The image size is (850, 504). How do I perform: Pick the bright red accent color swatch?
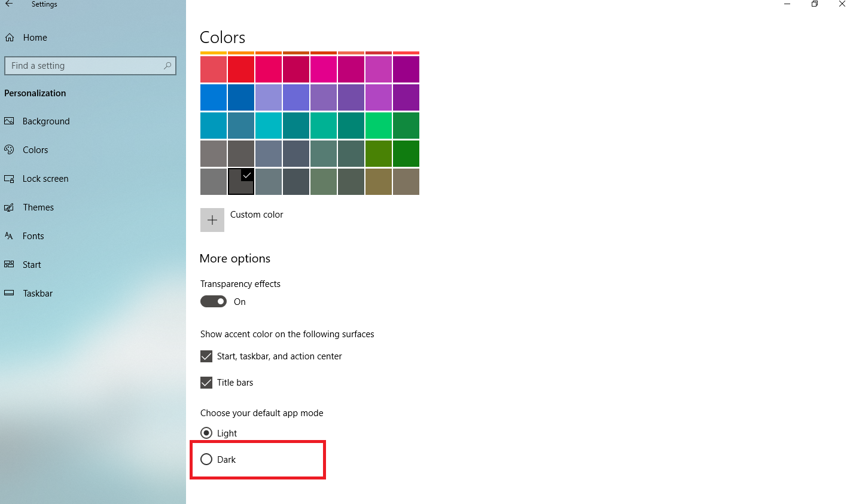coord(240,69)
